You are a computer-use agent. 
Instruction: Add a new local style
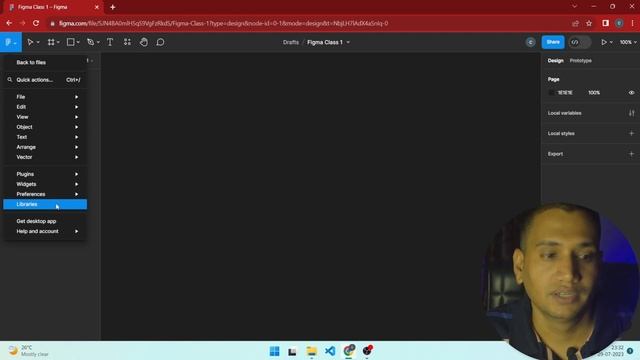click(631, 133)
